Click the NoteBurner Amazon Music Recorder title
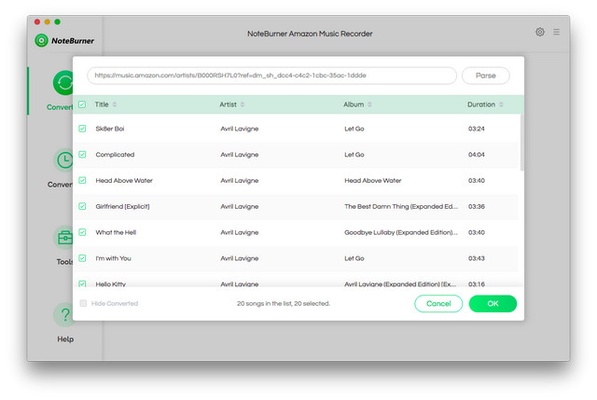Screen dimensions: 597x400 (x=310, y=33)
